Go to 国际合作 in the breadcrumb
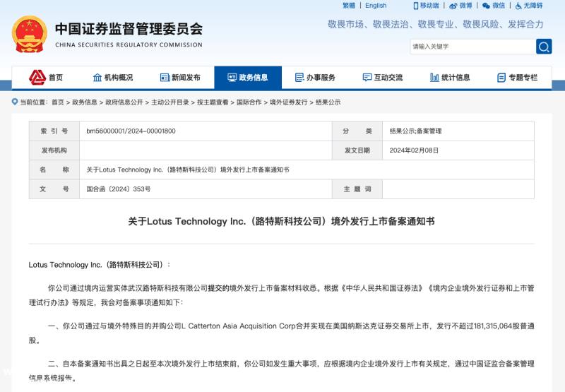Viewport: 565px width, 392px height. (x=249, y=102)
